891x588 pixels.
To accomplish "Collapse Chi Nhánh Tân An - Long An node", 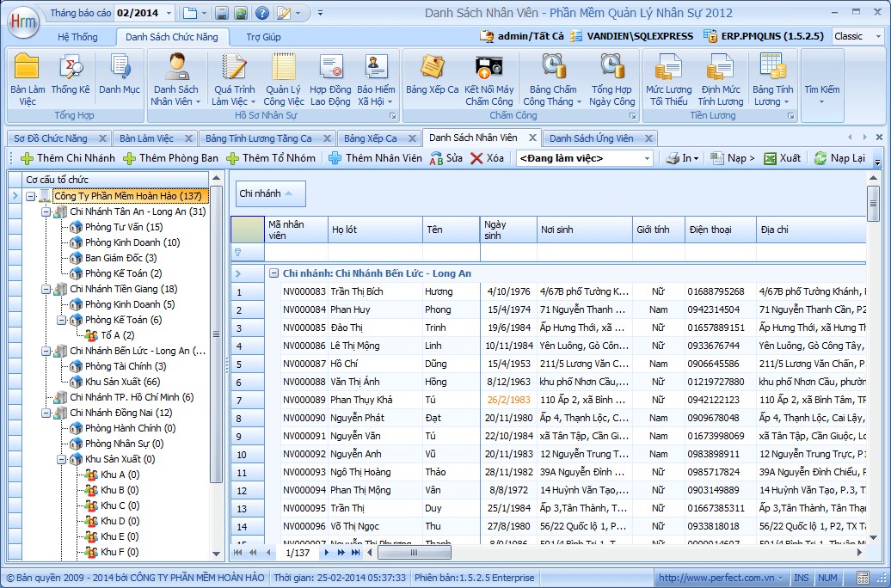I will tap(46, 211).
